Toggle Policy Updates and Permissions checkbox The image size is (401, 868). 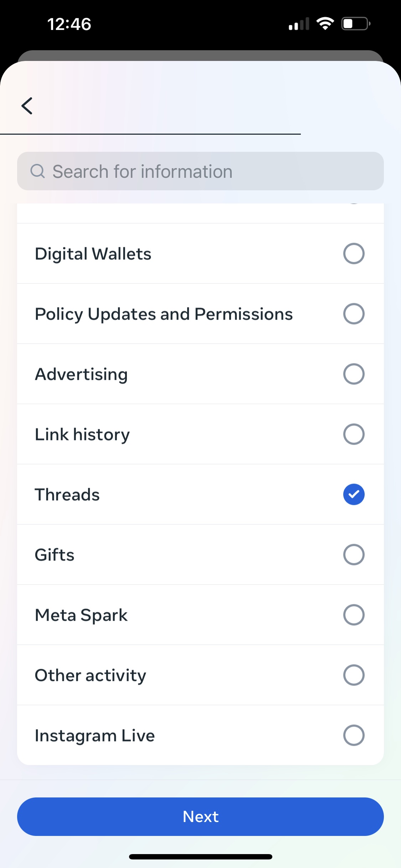tap(354, 314)
